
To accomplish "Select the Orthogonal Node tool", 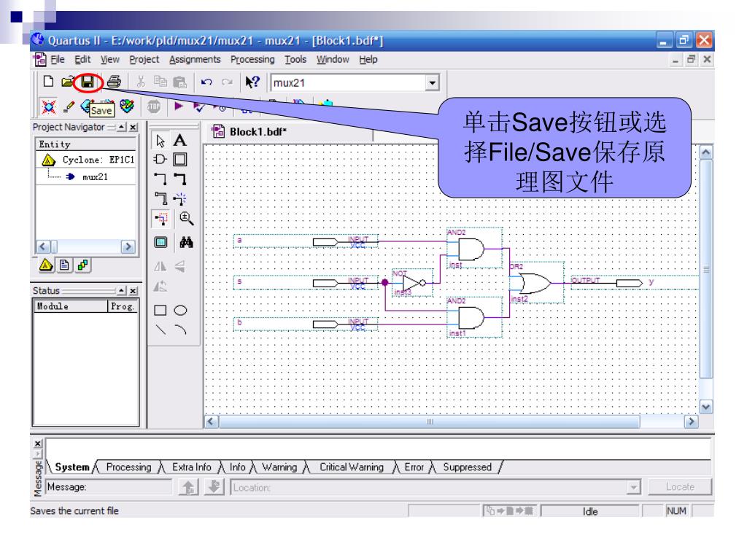I will click(x=160, y=179).
